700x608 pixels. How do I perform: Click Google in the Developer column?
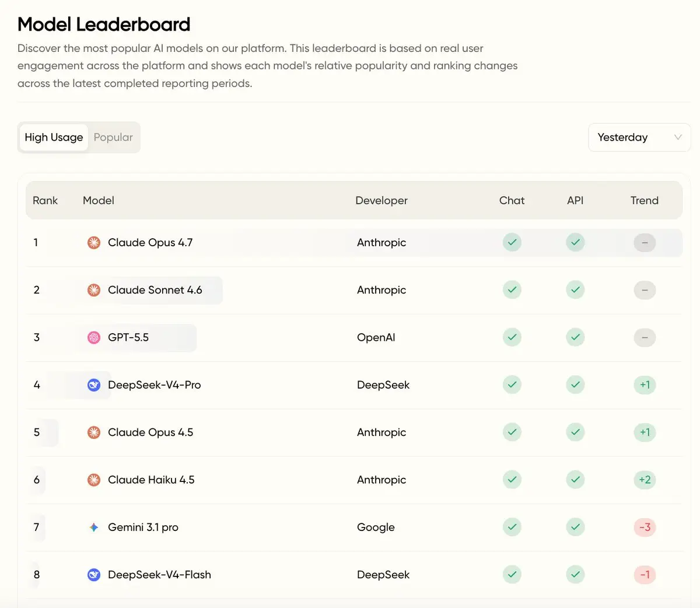[376, 527]
